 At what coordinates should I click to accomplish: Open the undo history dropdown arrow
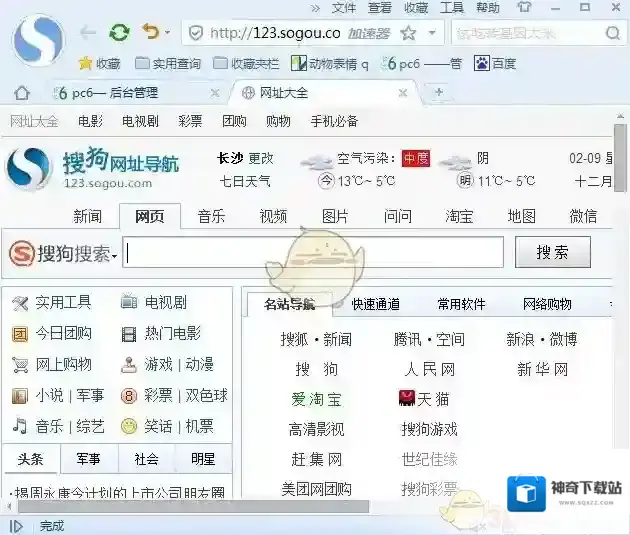click(x=166, y=35)
